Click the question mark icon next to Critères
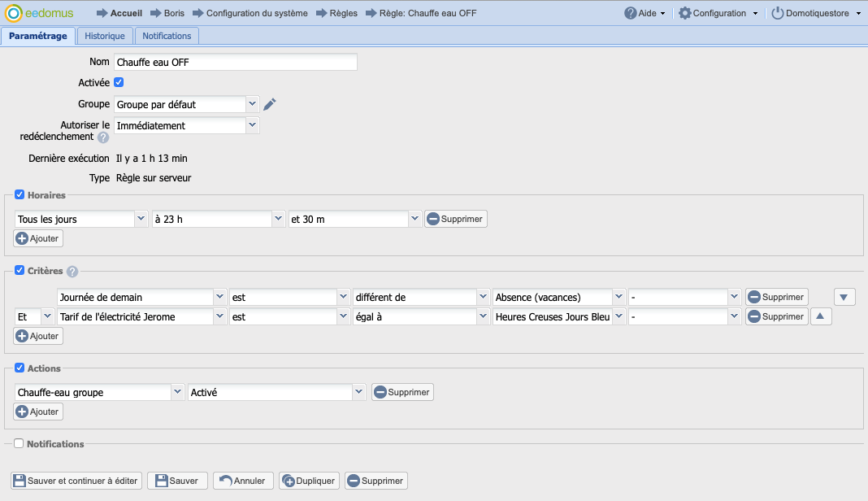The width and height of the screenshot is (868, 501). coord(72,272)
